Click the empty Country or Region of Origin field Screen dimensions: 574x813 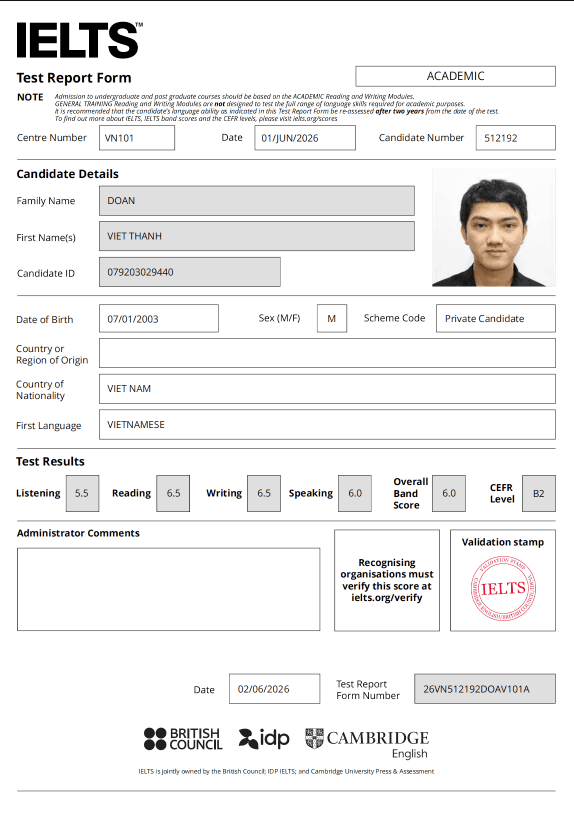point(327,353)
